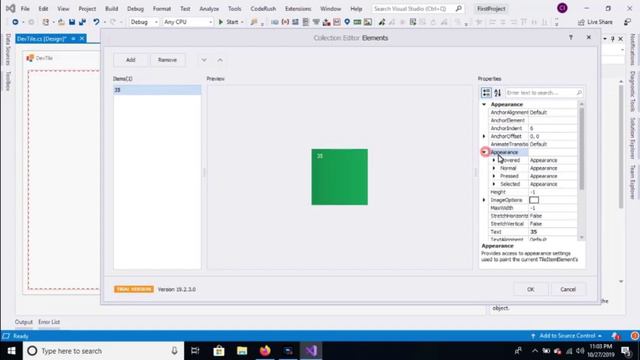Open File Explorer from the taskbar
The height and width of the screenshot is (360, 640).
pyautogui.click(x=242, y=351)
